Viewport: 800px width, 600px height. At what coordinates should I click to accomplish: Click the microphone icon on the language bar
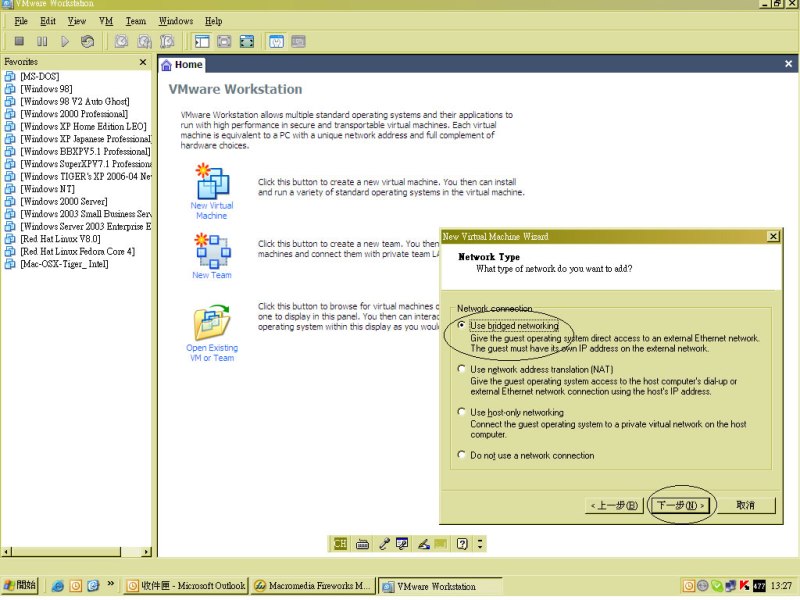pos(384,544)
